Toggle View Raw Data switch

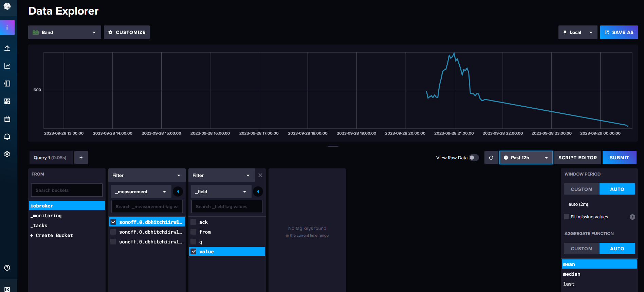pos(474,158)
